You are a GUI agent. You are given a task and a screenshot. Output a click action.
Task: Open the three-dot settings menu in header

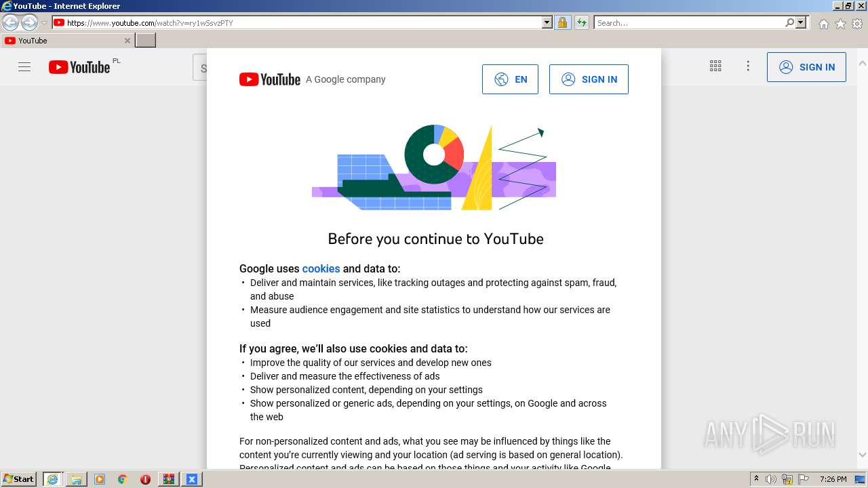coord(748,66)
